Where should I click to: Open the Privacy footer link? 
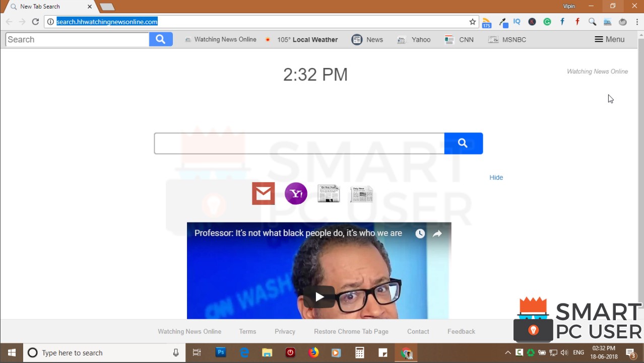pyautogui.click(x=285, y=331)
